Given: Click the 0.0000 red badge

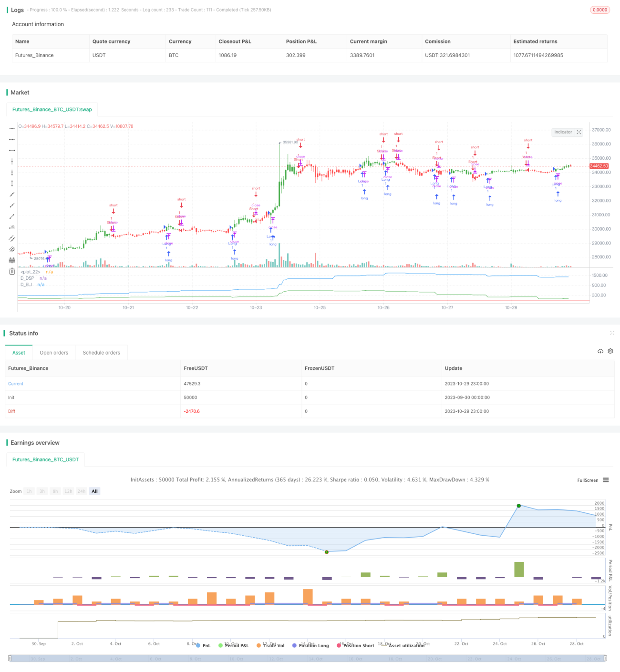Looking at the screenshot, I should point(600,10).
